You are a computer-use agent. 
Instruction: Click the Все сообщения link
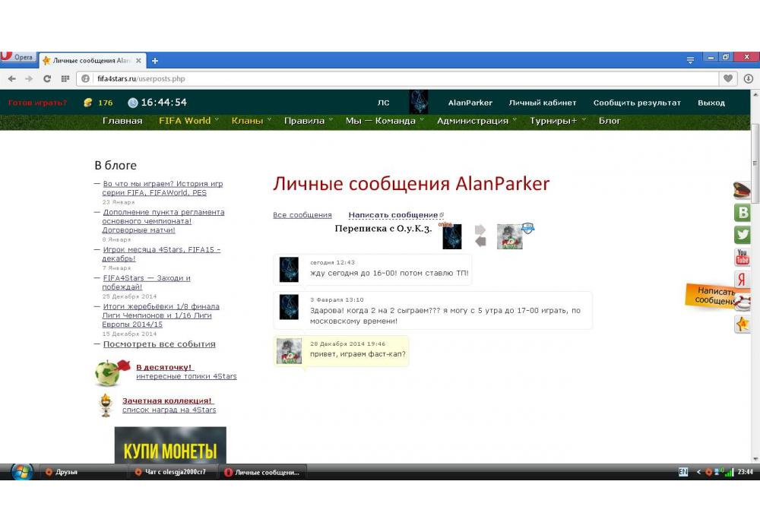click(x=302, y=215)
